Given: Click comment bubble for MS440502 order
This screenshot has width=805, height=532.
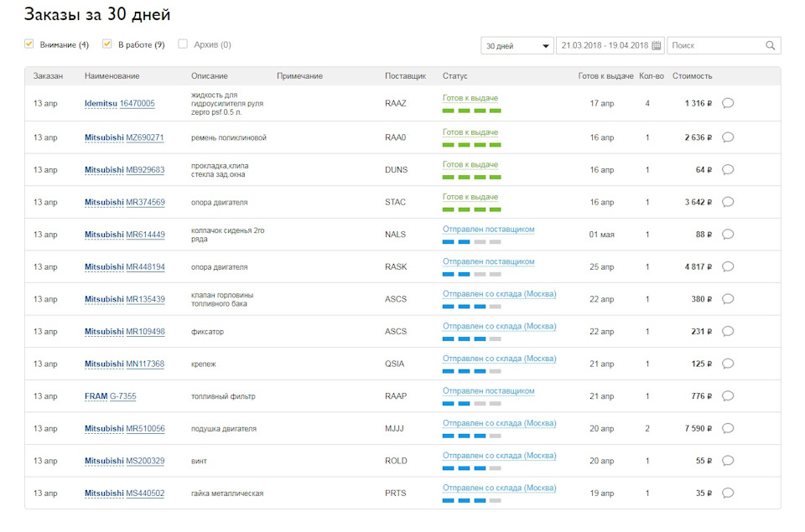Looking at the screenshot, I should (x=728, y=493).
